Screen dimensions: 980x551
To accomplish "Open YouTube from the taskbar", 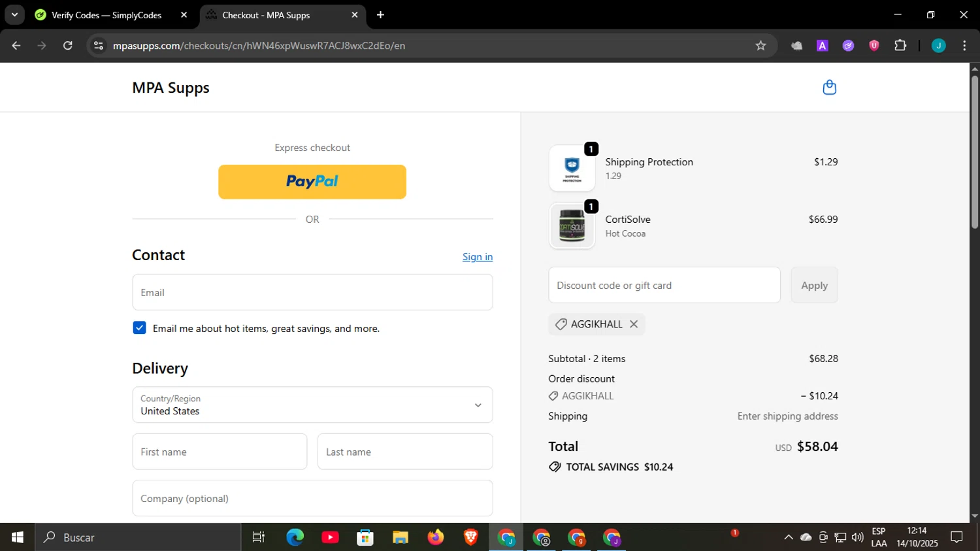I will [330, 537].
